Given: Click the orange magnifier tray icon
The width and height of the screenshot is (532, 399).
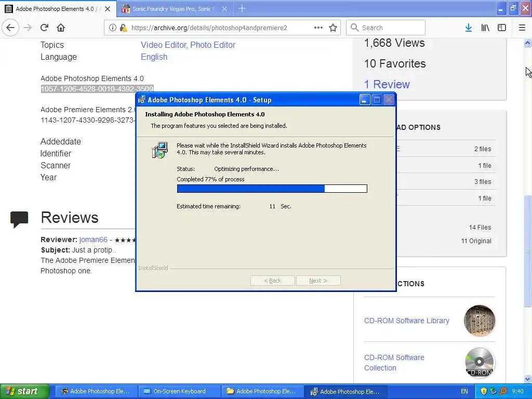Looking at the screenshot, I should click(503, 392).
